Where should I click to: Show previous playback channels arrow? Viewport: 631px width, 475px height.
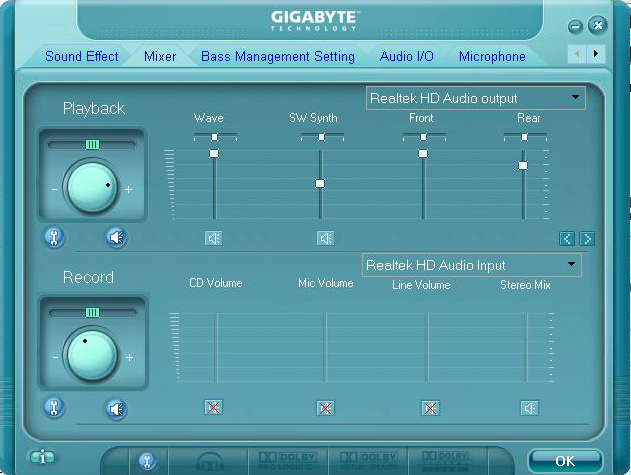pos(567,239)
